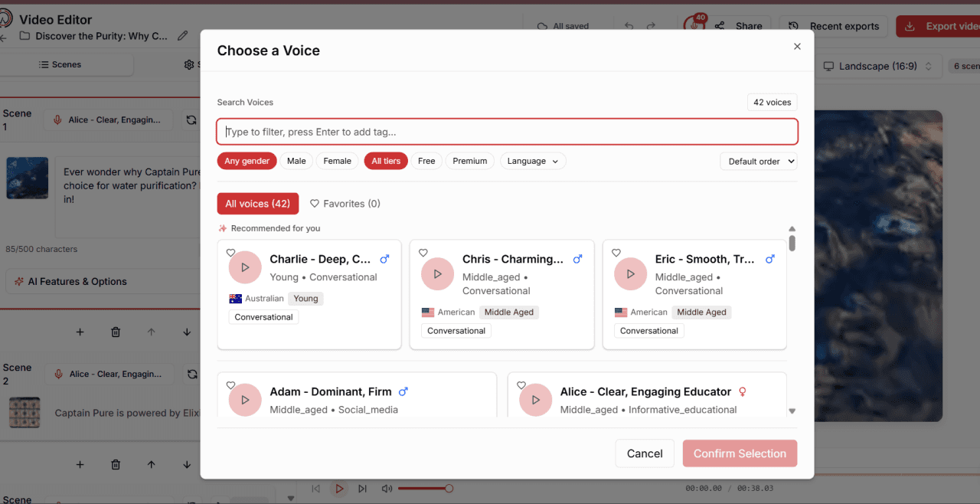
Task: Open Scene 1 Alice voice selector
Action: click(x=109, y=120)
